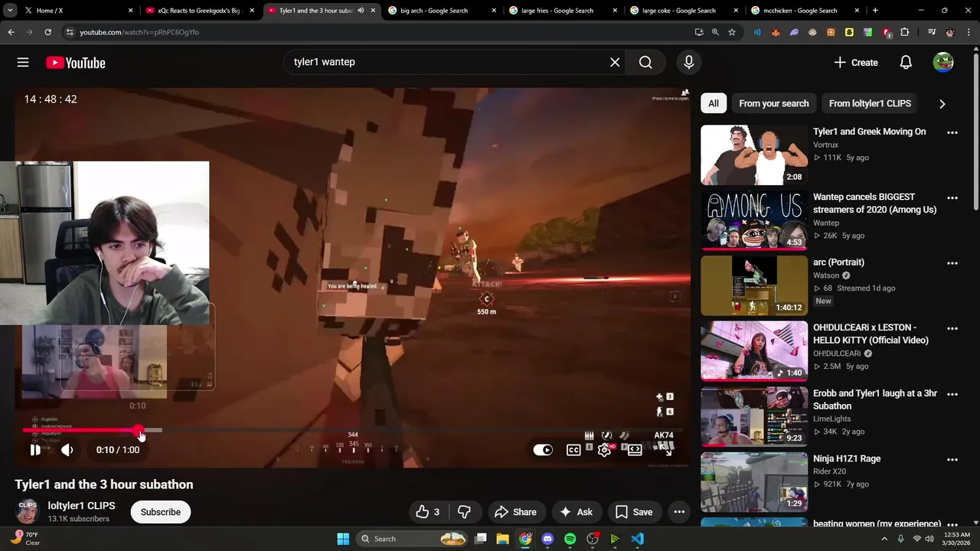Open the Chrome extensions puzzle menu
980x551 pixels.
905,32
